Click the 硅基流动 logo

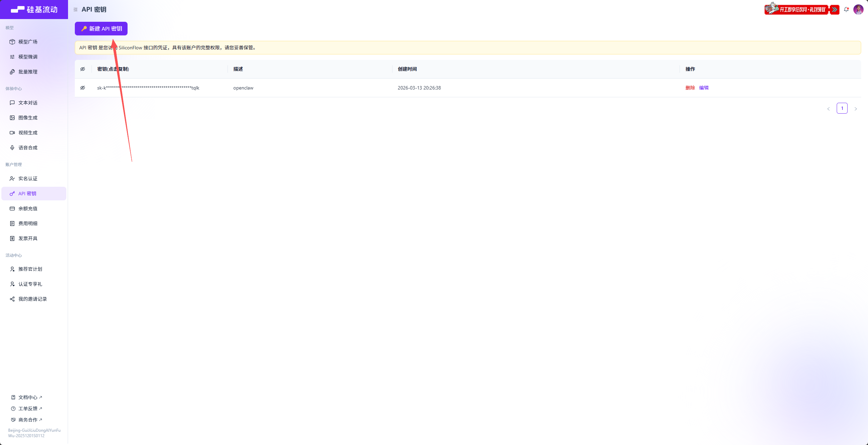point(34,10)
